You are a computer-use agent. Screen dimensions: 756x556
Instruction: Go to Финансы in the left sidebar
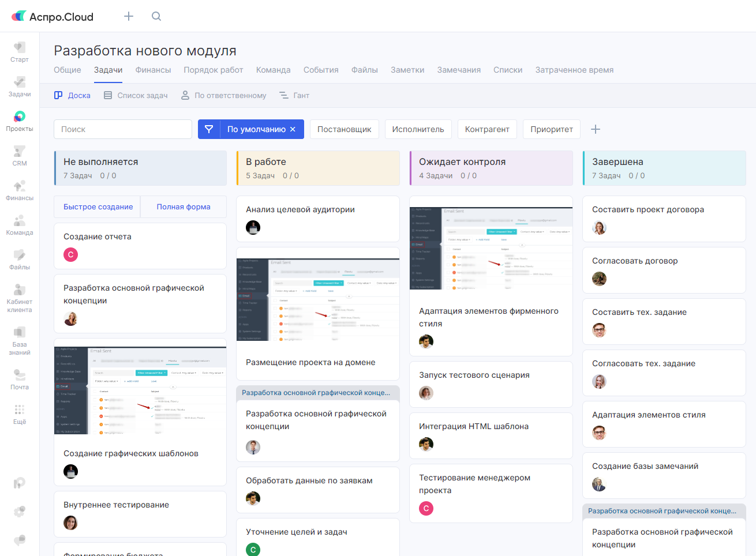[x=20, y=190]
